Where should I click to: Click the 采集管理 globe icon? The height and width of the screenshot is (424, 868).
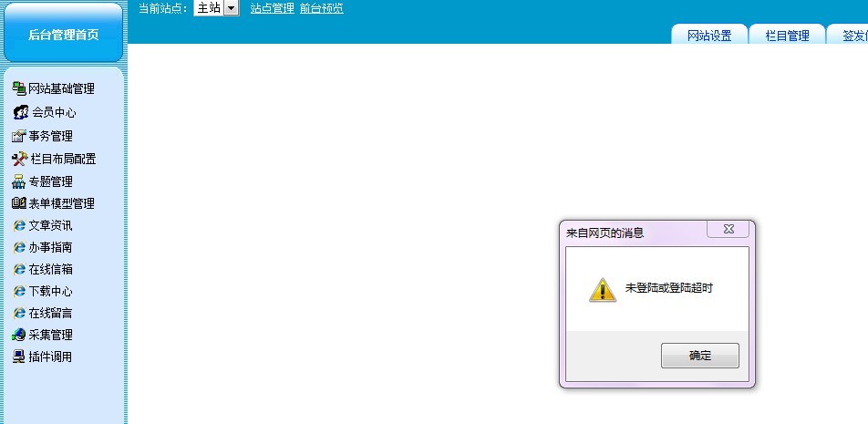point(18,335)
